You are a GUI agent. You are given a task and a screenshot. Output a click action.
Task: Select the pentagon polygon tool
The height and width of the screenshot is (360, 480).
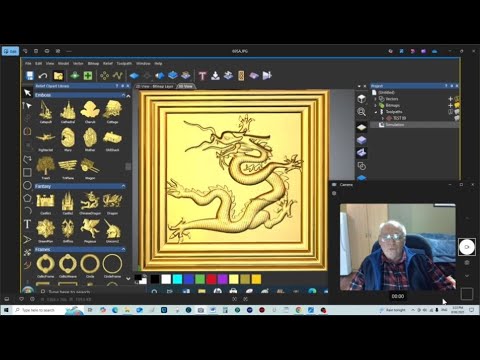(x=27, y=198)
